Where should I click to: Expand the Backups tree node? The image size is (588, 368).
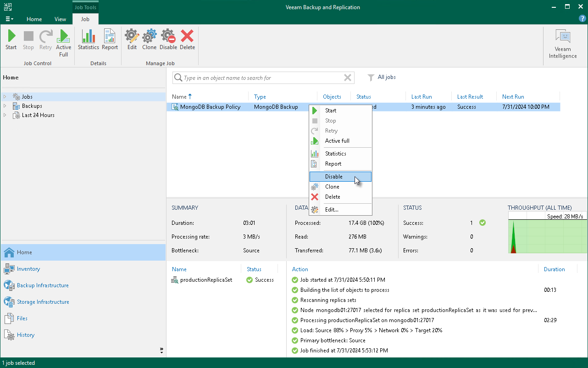[5, 106]
